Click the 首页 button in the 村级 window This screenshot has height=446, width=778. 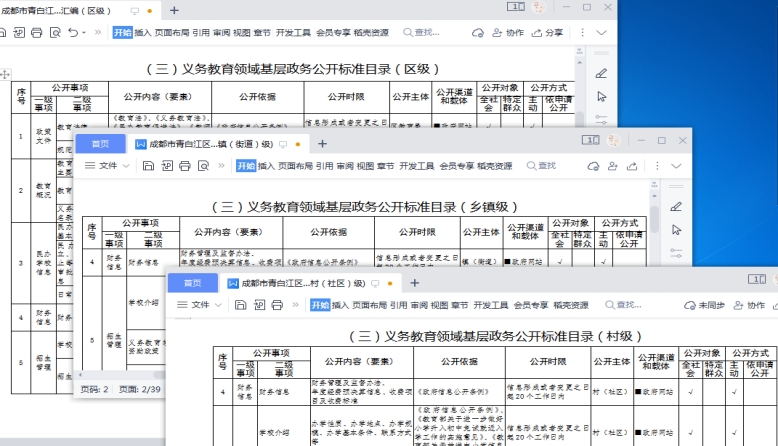coord(192,283)
